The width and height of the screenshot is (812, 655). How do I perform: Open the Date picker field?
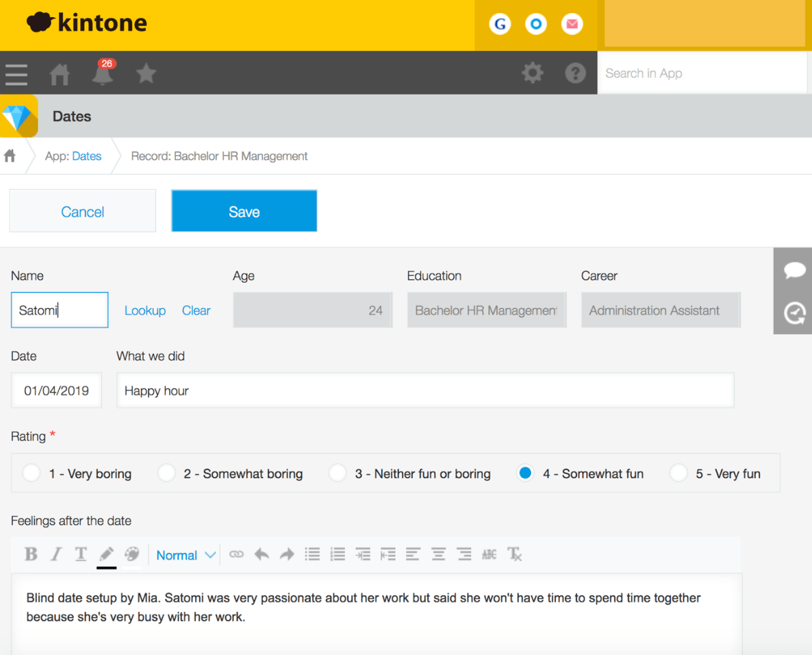click(56, 391)
